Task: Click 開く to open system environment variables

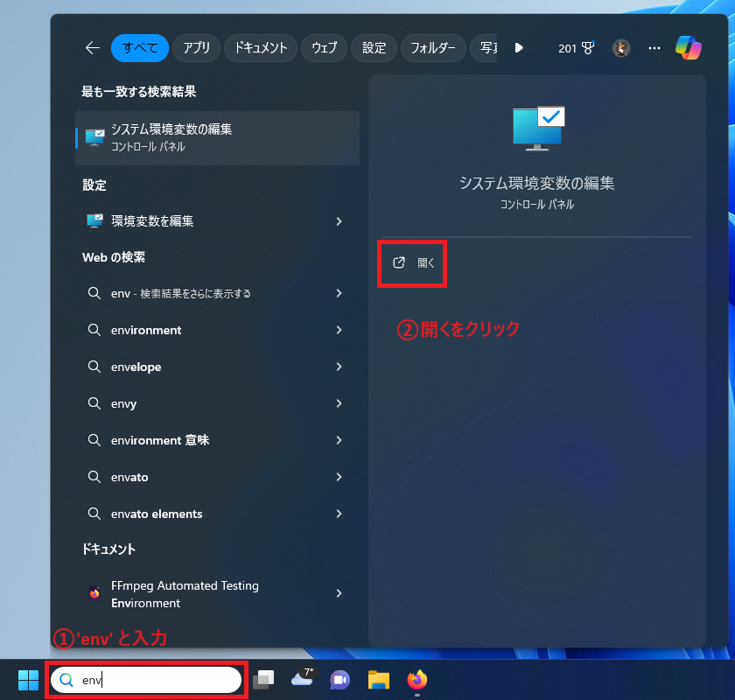Action: pyautogui.click(x=412, y=262)
